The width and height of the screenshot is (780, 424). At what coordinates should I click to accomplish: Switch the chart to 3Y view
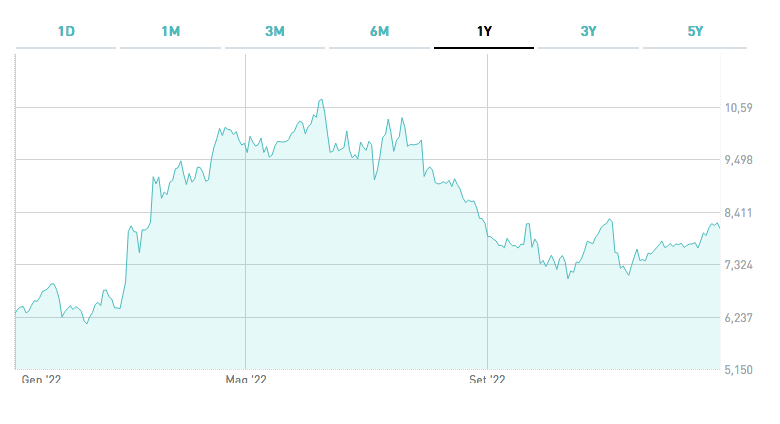click(x=588, y=31)
